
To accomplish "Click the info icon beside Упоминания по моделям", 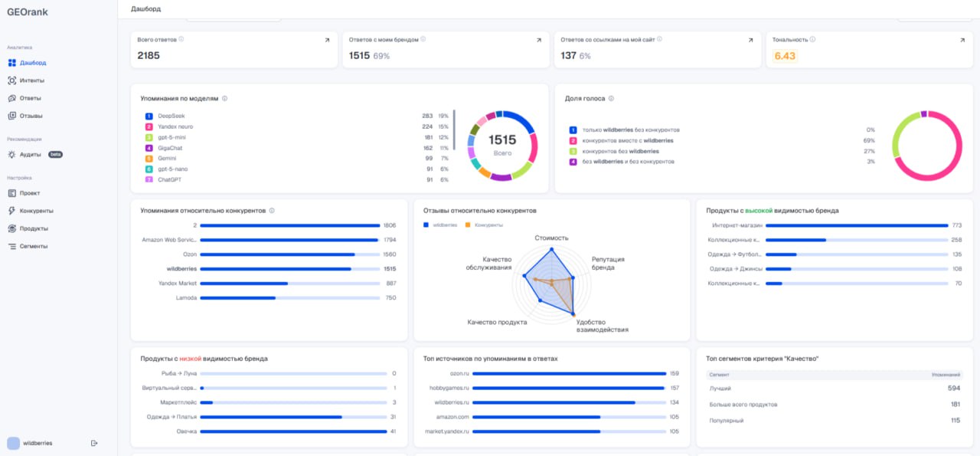I will [224, 99].
